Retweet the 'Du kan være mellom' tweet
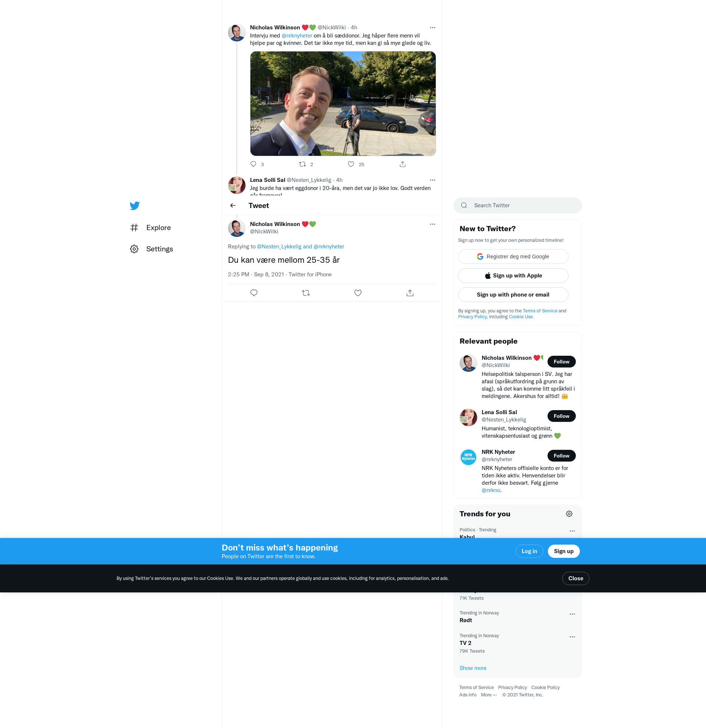 [x=306, y=293]
